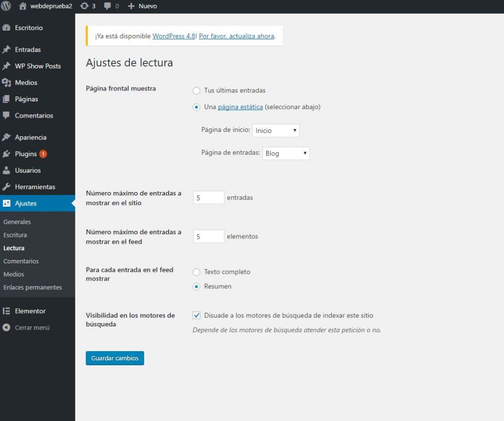
Task: Click the Entradas pushpin icon
Action: point(6,50)
